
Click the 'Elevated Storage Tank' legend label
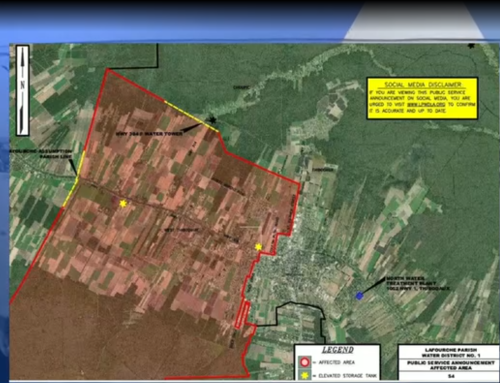tap(348, 376)
